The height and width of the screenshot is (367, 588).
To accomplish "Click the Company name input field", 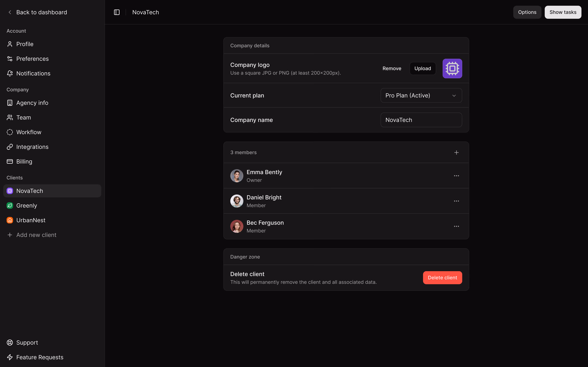I will coord(421,120).
